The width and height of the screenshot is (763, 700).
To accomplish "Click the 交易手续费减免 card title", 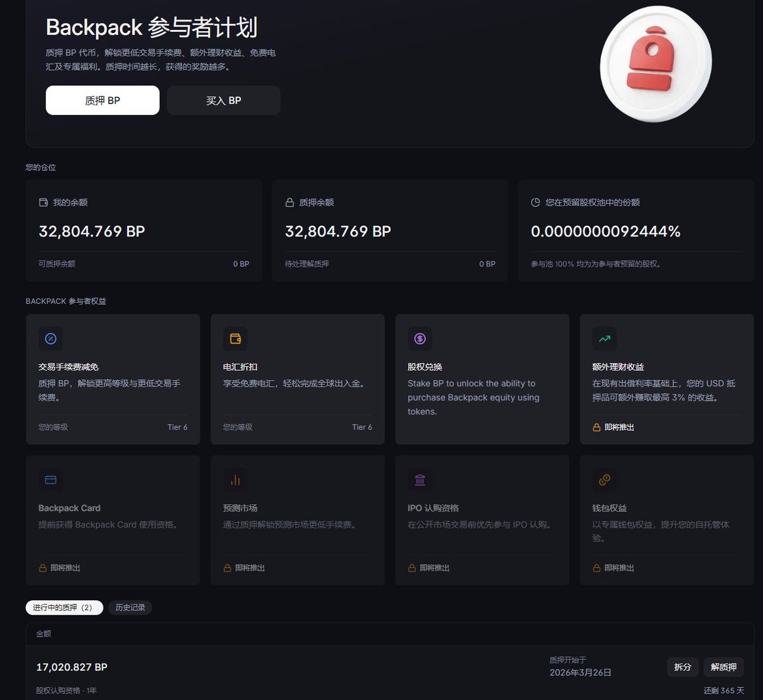I will (x=69, y=367).
